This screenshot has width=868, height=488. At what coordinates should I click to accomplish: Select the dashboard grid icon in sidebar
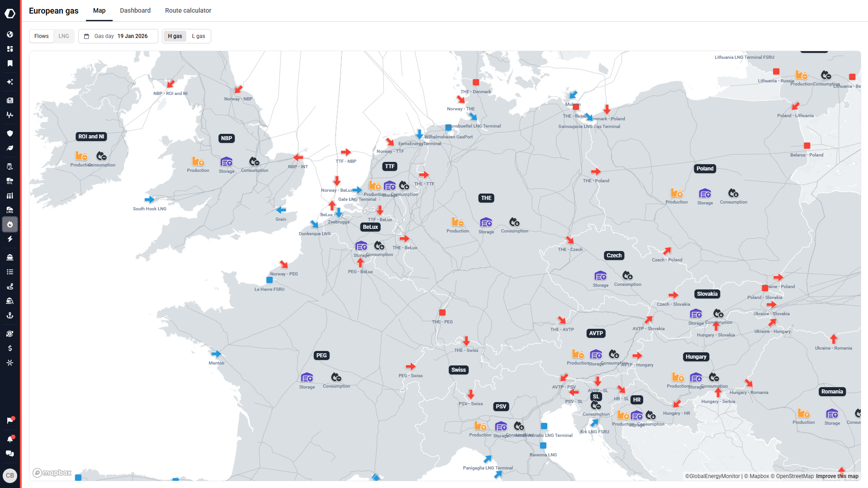[x=10, y=48]
